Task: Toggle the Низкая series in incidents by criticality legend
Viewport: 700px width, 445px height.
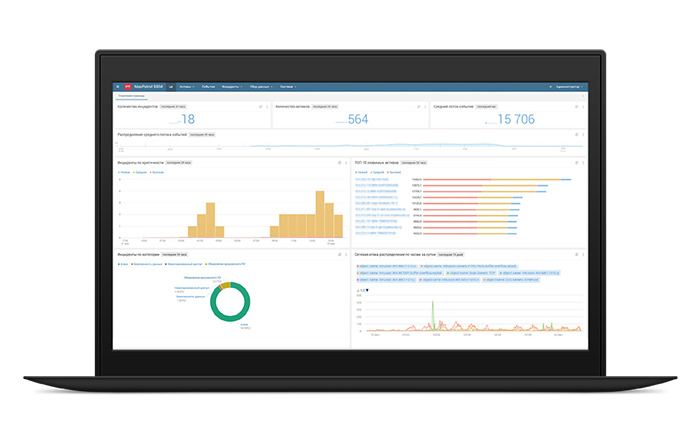Action: [124, 172]
